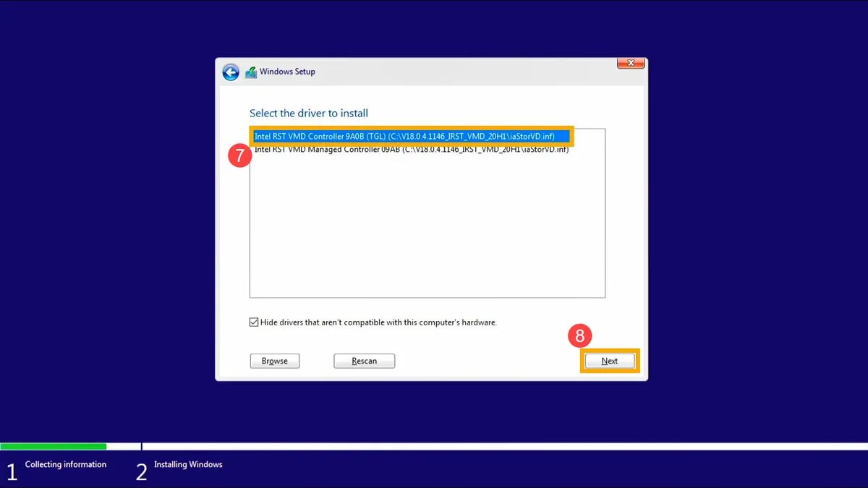Click the Windows Setup title text
The height and width of the screenshot is (488, 868).
click(x=287, y=72)
